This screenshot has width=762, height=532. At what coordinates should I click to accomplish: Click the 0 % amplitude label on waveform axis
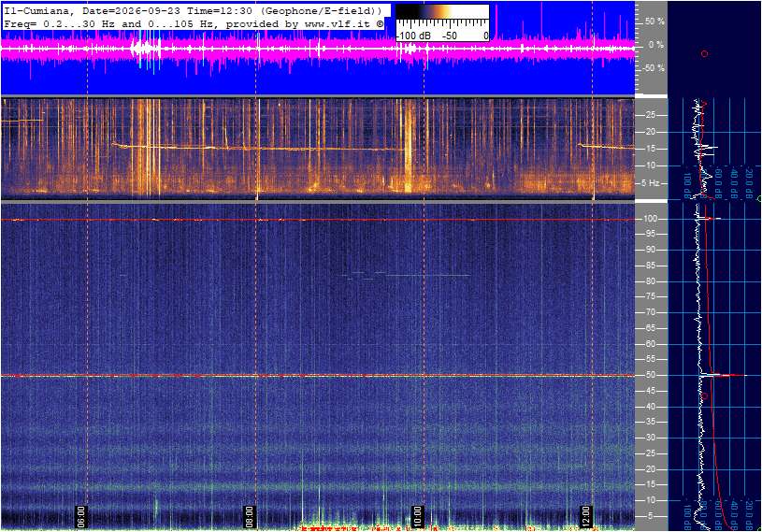[x=655, y=45]
